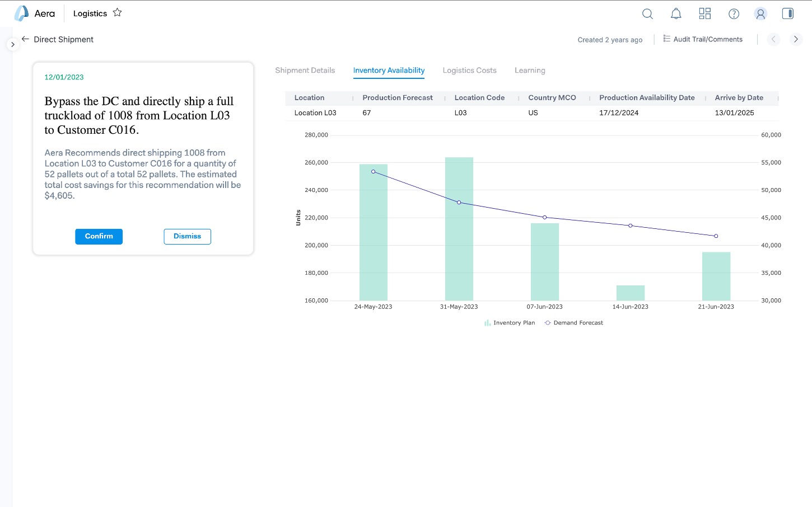Toggle the right side panel icon
Image resolution: width=812 pixels, height=507 pixels.
coord(787,13)
